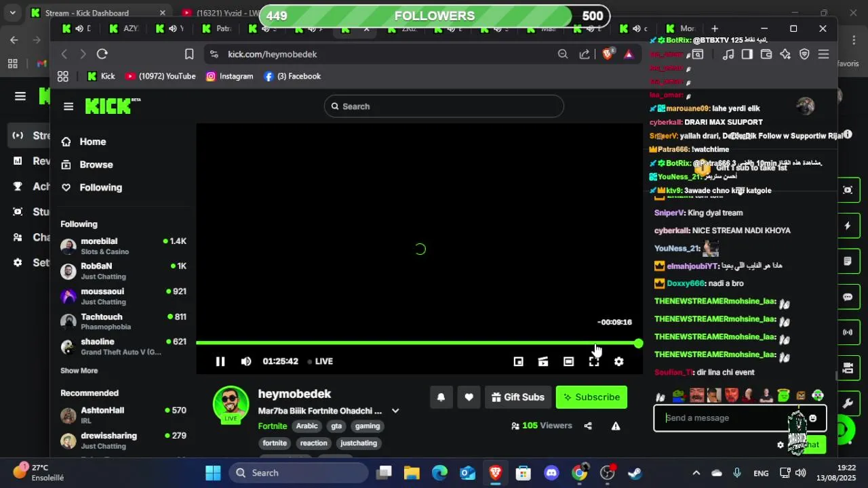This screenshot has width=868, height=488.
Task: Focus the Kick search box
Action: click(443, 106)
